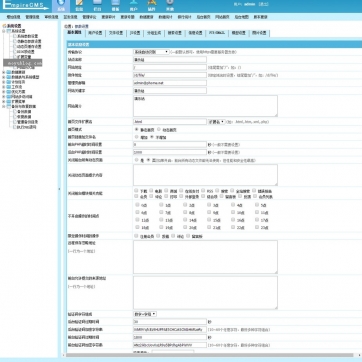This screenshot has height=362, width=362.
Task: Click the 退出 logout link
Action: pyautogui.click(x=263, y=4)
